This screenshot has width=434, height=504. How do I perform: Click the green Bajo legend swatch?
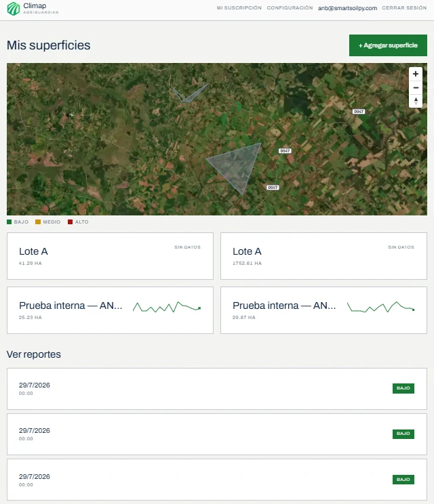tap(9, 222)
